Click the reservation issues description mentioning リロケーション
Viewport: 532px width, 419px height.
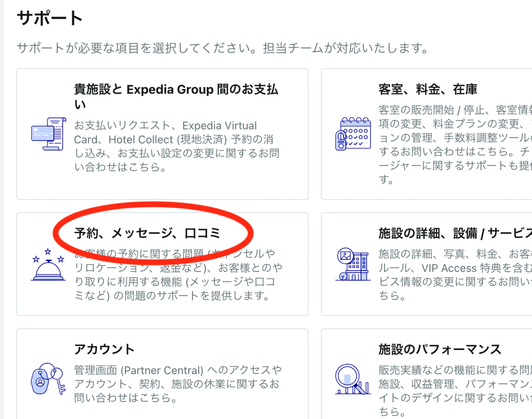178,275
